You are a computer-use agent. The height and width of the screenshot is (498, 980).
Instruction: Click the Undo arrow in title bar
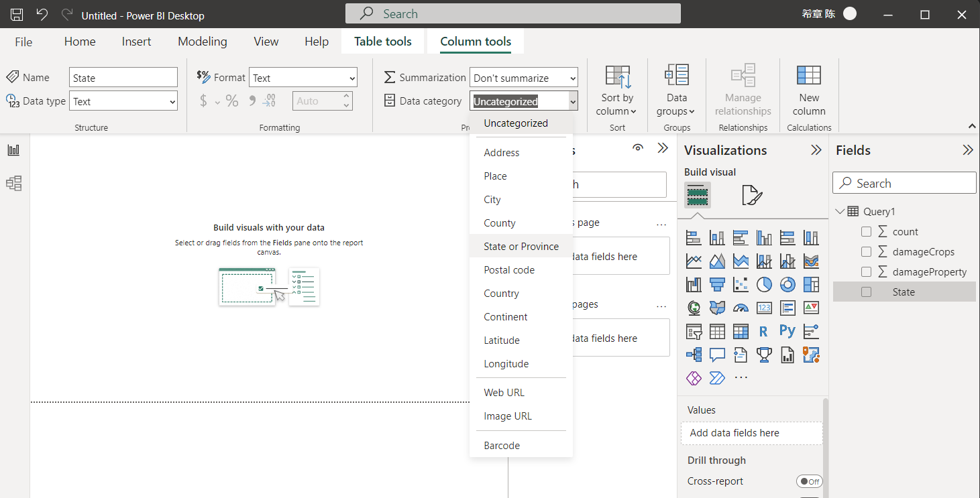(42, 15)
